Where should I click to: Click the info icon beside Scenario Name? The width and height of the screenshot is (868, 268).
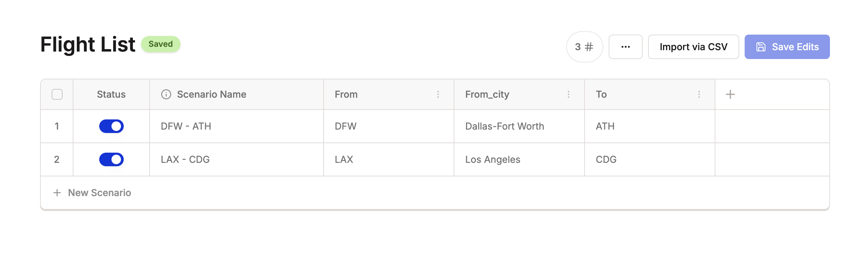pyautogui.click(x=166, y=94)
